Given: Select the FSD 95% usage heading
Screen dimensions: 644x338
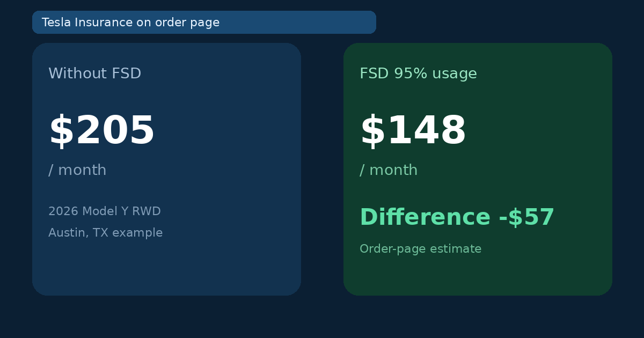Looking at the screenshot, I should [x=418, y=74].
